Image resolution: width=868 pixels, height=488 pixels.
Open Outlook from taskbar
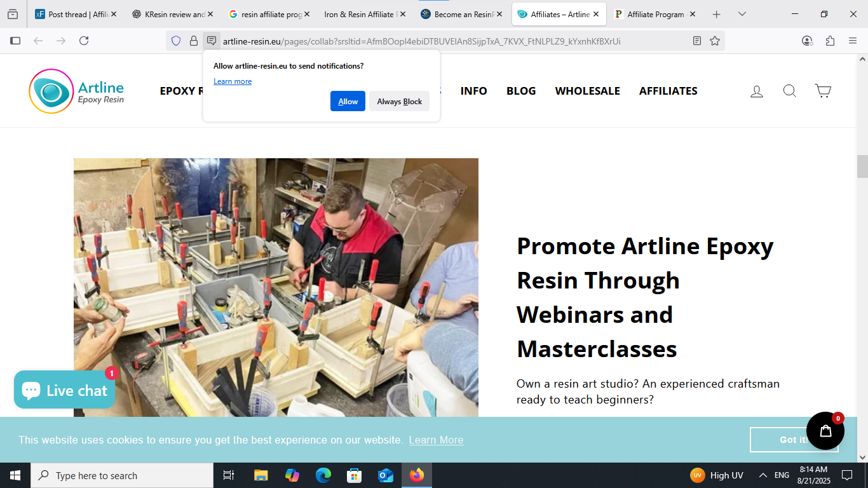[385, 475]
